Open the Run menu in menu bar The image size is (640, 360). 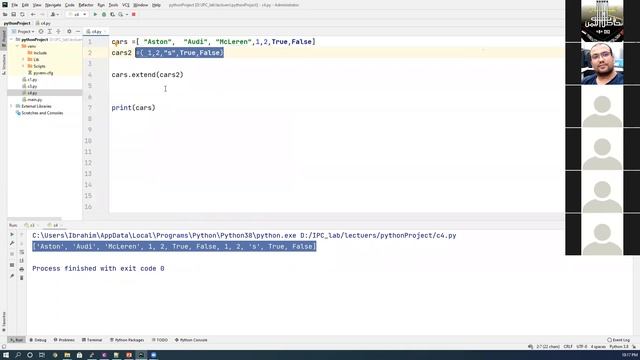point(101,5)
